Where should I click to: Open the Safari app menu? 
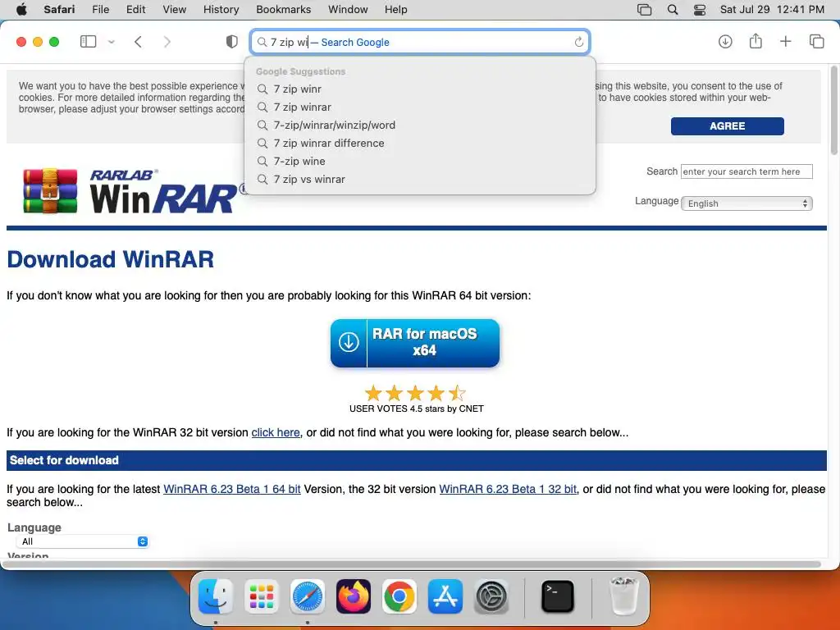[x=59, y=9]
